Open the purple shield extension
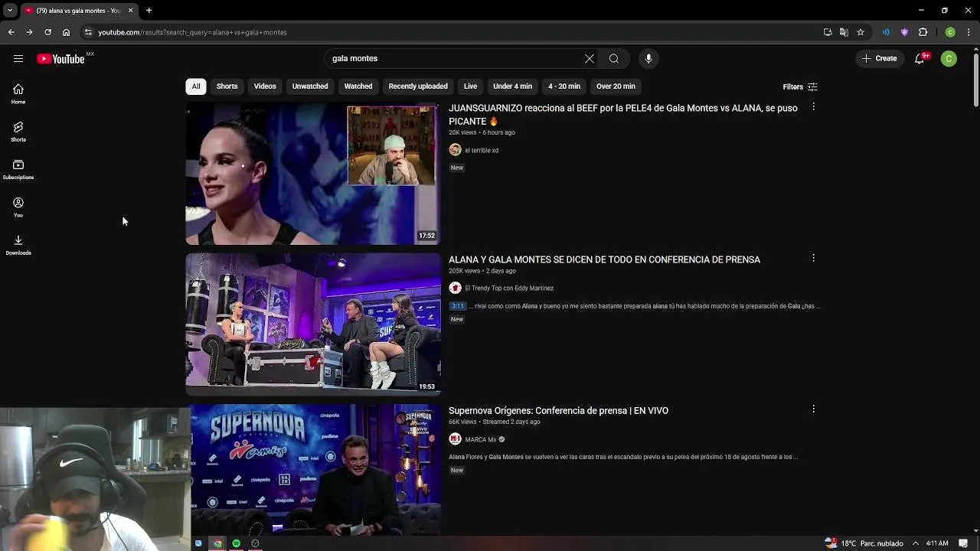980x551 pixels. point(904,32)
